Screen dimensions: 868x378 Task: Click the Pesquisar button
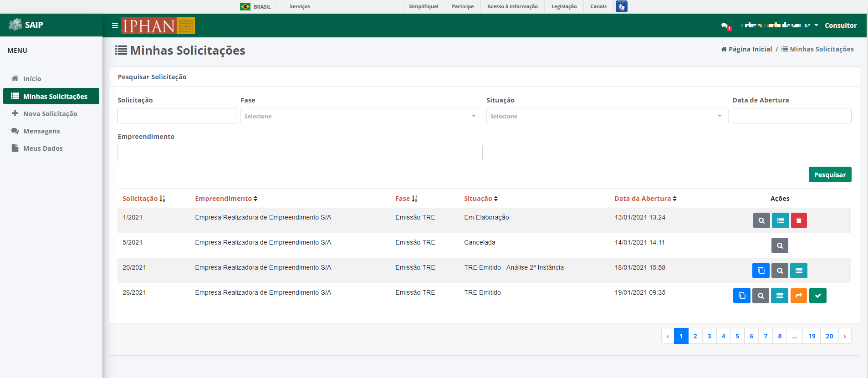click(830, 174)
